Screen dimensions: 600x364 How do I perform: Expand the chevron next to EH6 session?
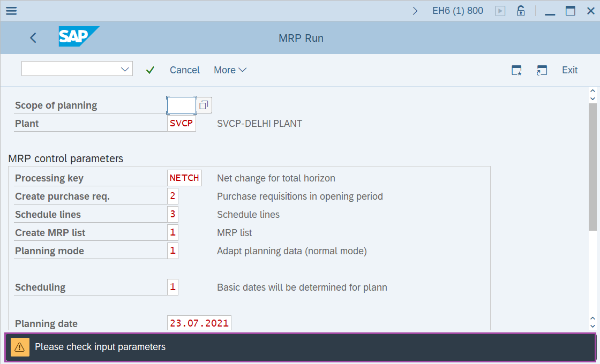coord(415,10)
